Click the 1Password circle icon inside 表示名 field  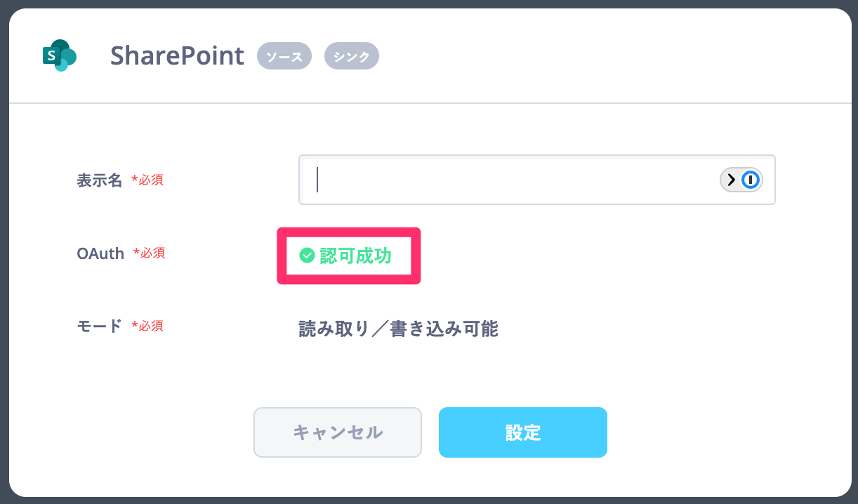[750, 180]
